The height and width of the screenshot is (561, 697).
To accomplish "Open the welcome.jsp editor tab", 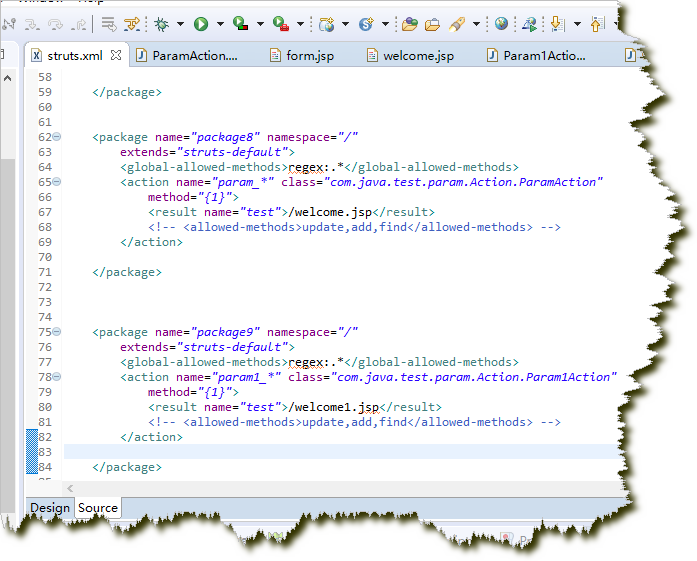I will tap(411, 56).
